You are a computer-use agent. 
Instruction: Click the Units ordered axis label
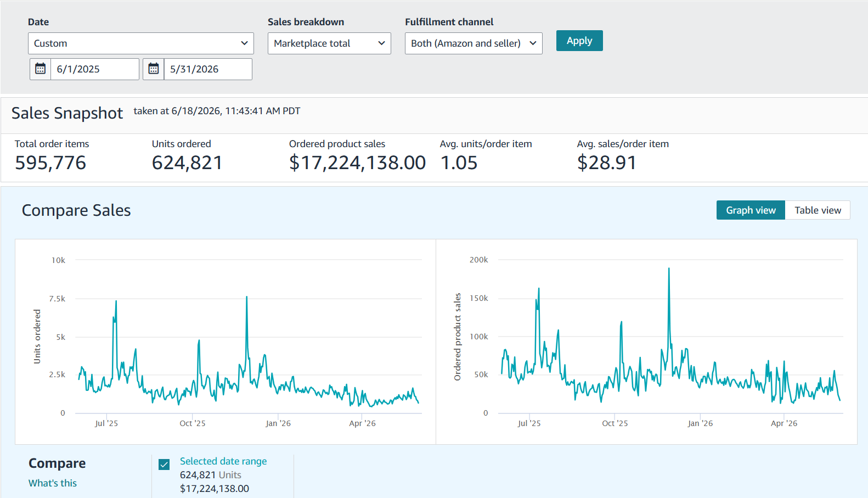[x=37, y=337]
